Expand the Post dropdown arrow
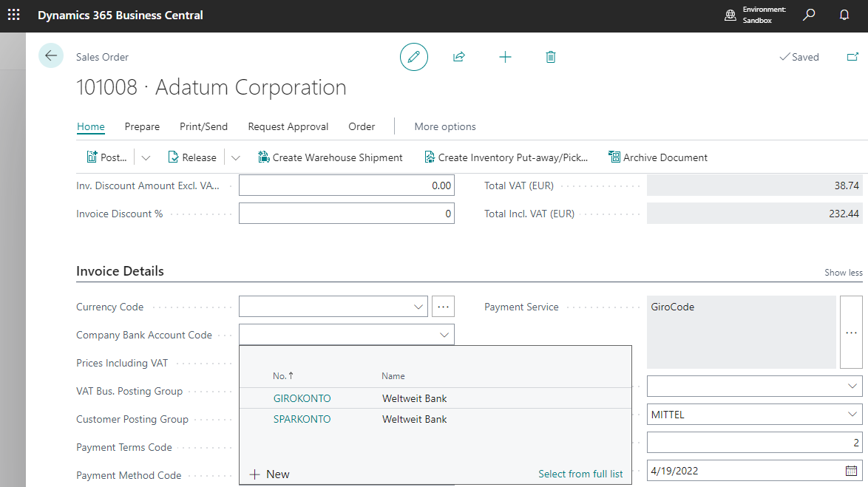This screenshot has height=487, width=868. click(146, 157)
